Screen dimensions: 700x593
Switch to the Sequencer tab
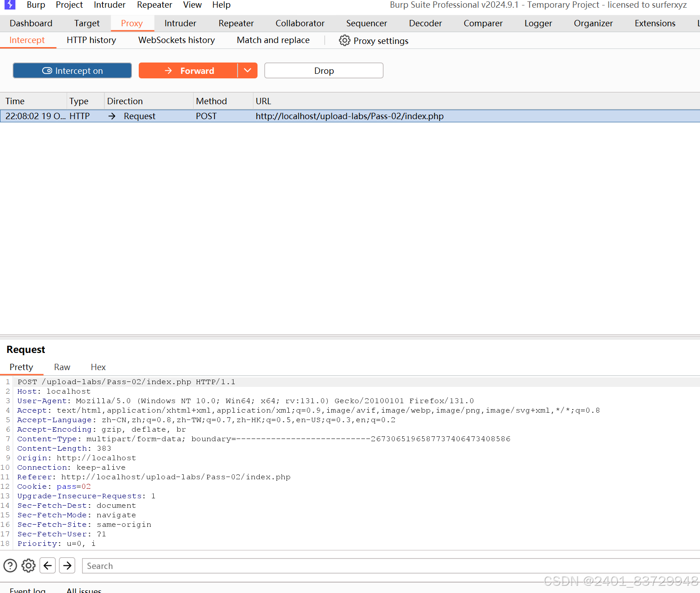point(367,23)
